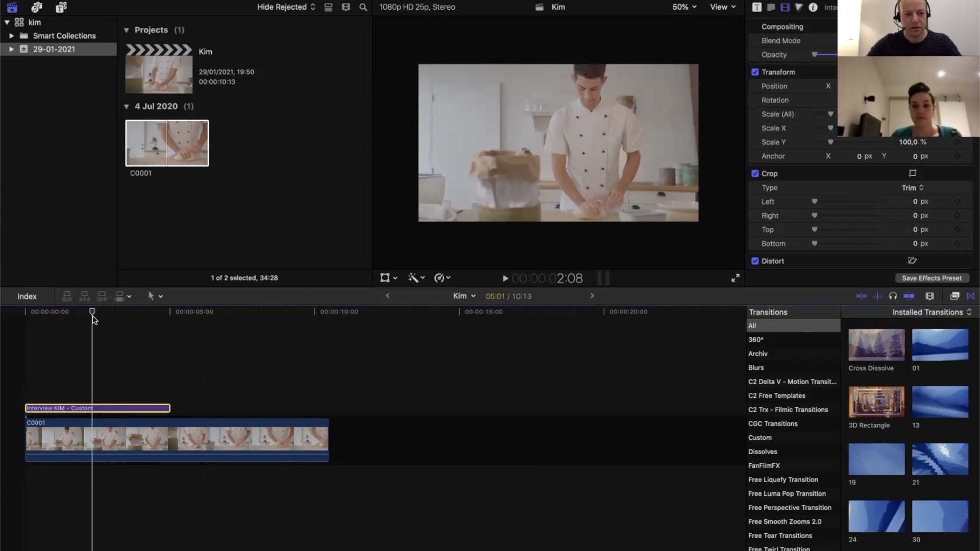This screenshot has height=551, width=980.
Task: Disable the Transform checkbox
Action: (x=755, y=72)
